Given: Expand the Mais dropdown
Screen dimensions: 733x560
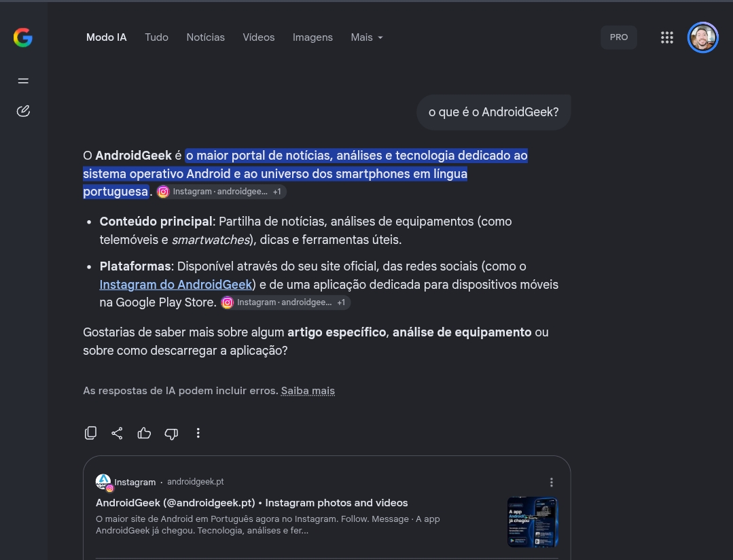Looking at the screenshot, I should tap(367, 37).
